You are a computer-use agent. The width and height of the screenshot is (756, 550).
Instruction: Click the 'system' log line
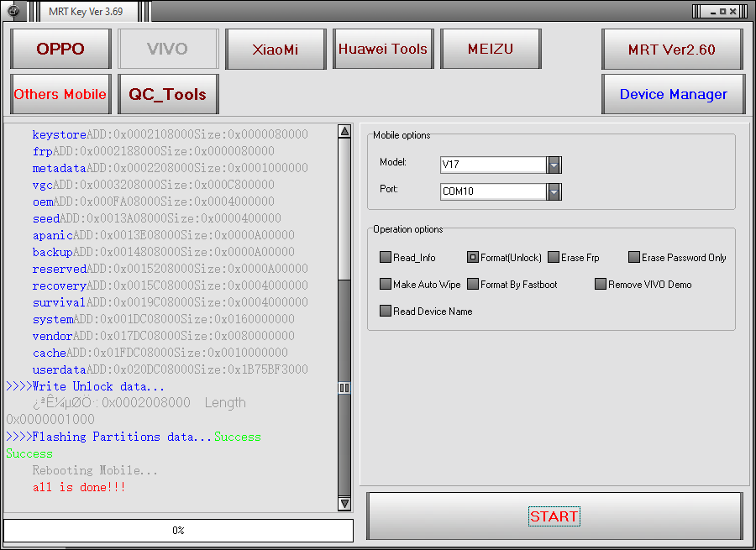(x=164, y=319)
